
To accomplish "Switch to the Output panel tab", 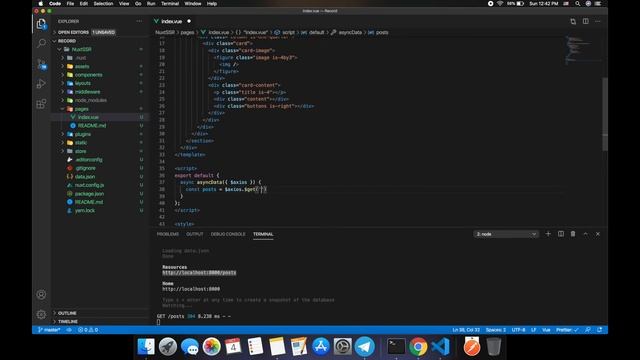I will tap(195, 234).
